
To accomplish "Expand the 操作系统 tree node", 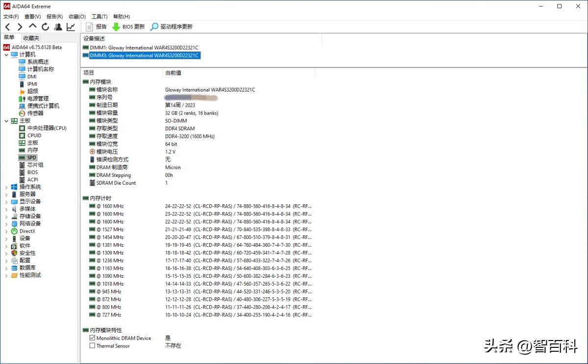I will click(6, 187).
